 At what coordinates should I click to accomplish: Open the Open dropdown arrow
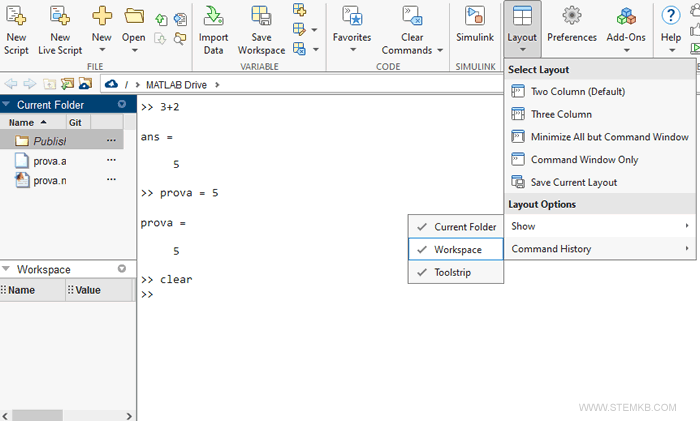click(134, 50)
